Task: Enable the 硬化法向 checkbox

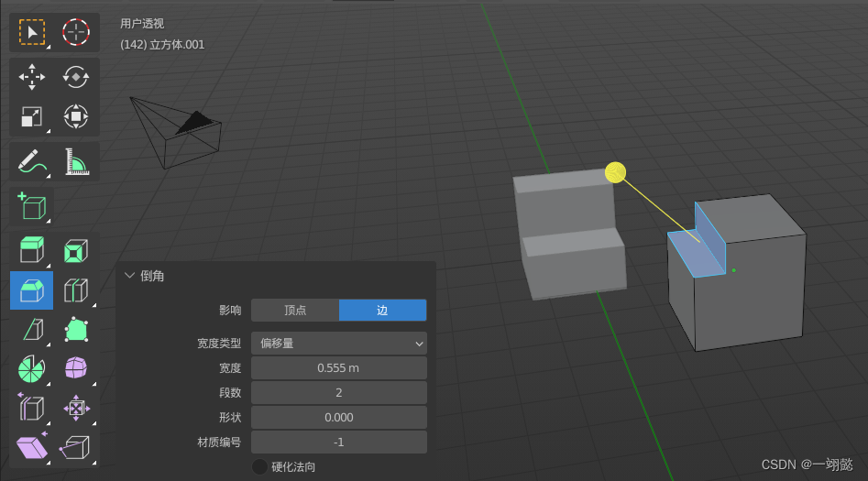Action: click(x=259, y=466)
